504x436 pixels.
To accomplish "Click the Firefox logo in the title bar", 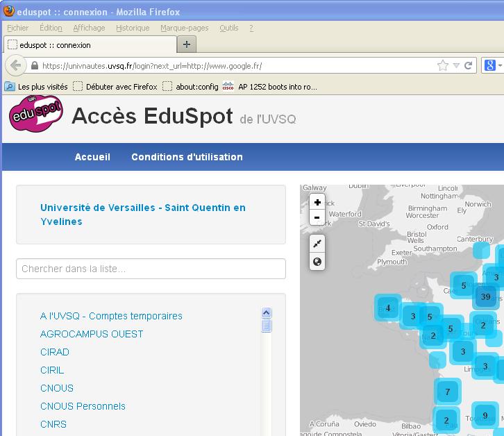I will pos(9,11).
